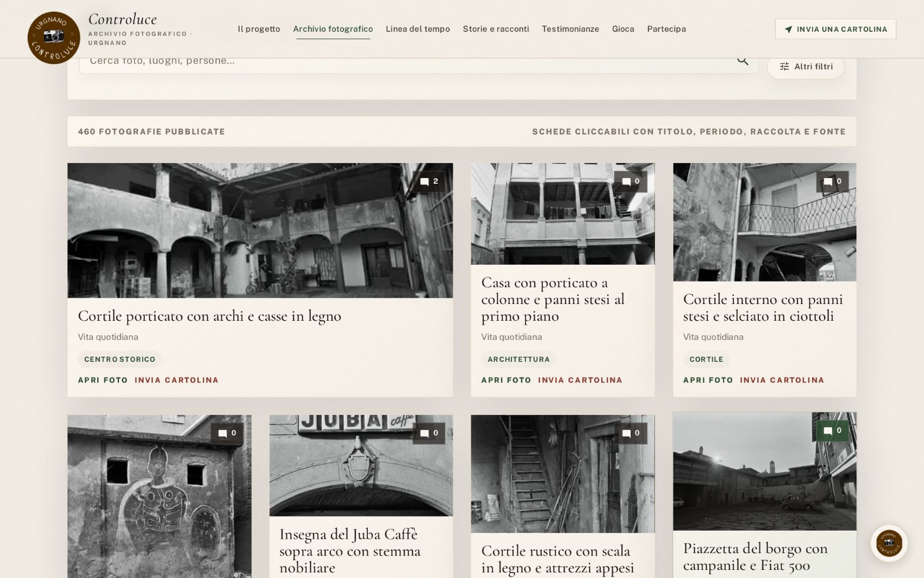
Task: Click title Cortile porticato con archi e casse in legno
Action: [210, 316]
